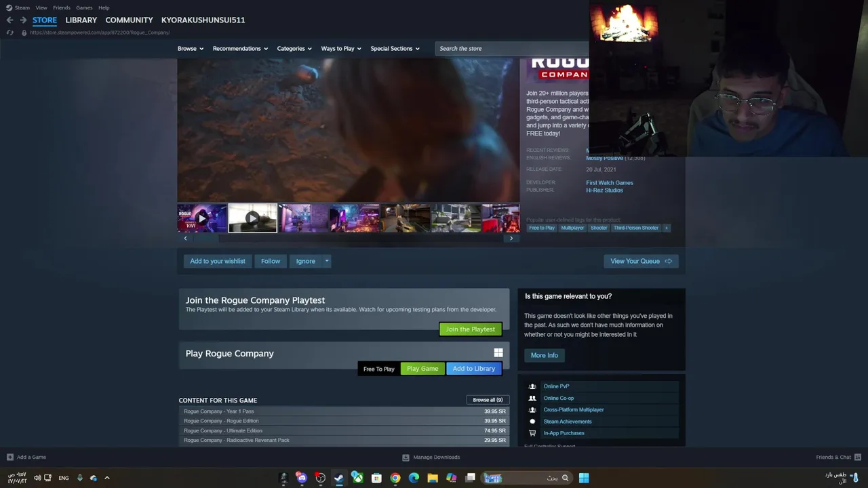Go forward with the Steam forward arrow

coord(22,20)
